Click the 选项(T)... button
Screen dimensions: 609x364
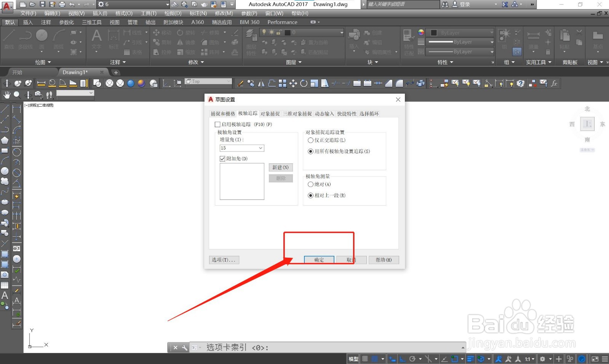(224, 260)
